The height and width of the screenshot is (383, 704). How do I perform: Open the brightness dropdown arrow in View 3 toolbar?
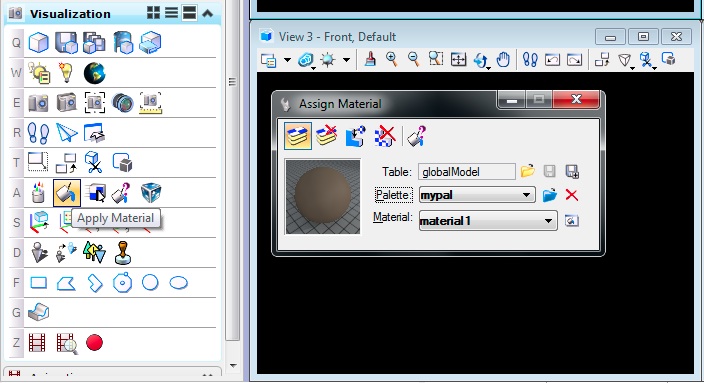pos(346,60)
